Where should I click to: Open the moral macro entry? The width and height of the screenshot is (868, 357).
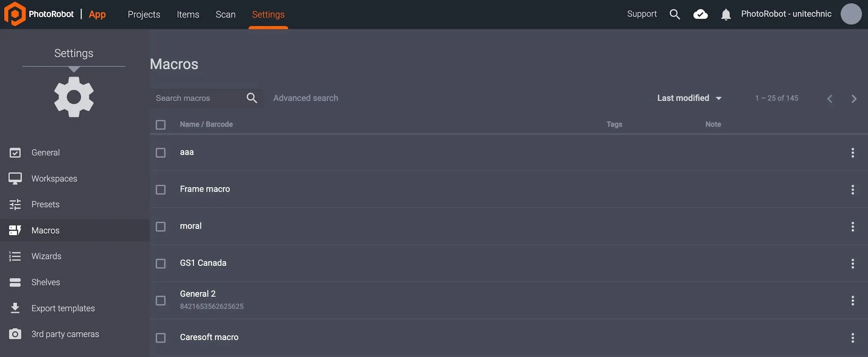(x=191, y=226)
